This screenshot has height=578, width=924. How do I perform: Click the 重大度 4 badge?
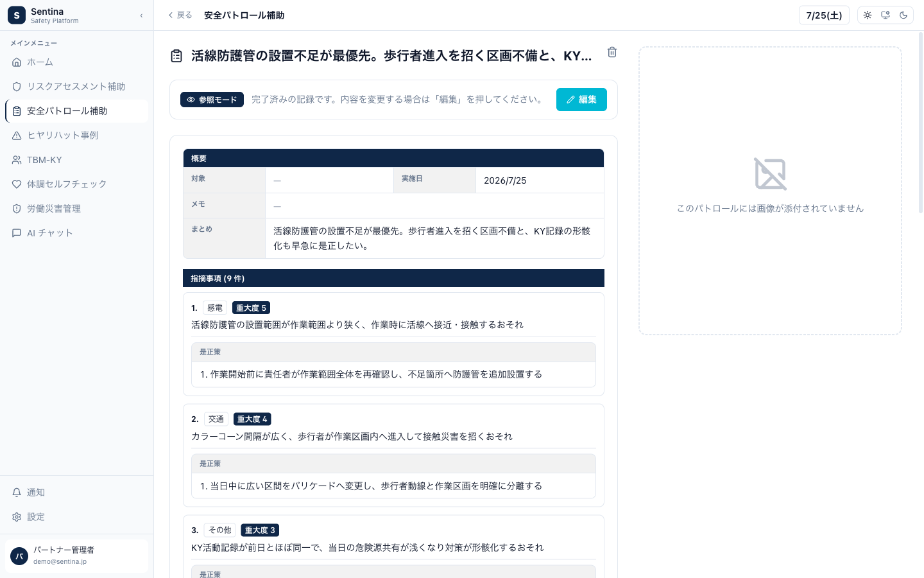pyautogui.click(x=252, y=419)
